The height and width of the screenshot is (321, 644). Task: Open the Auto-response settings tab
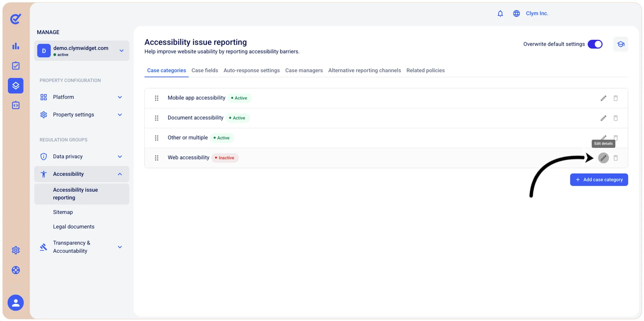[252, 70]
